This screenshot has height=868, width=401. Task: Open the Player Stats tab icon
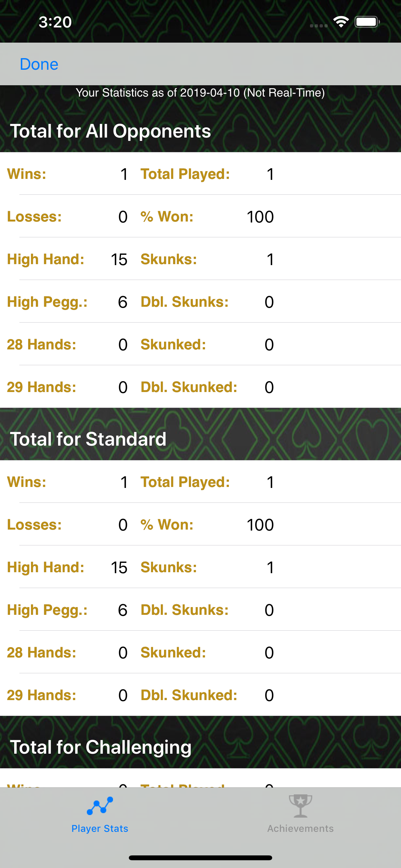coord(100,806)
